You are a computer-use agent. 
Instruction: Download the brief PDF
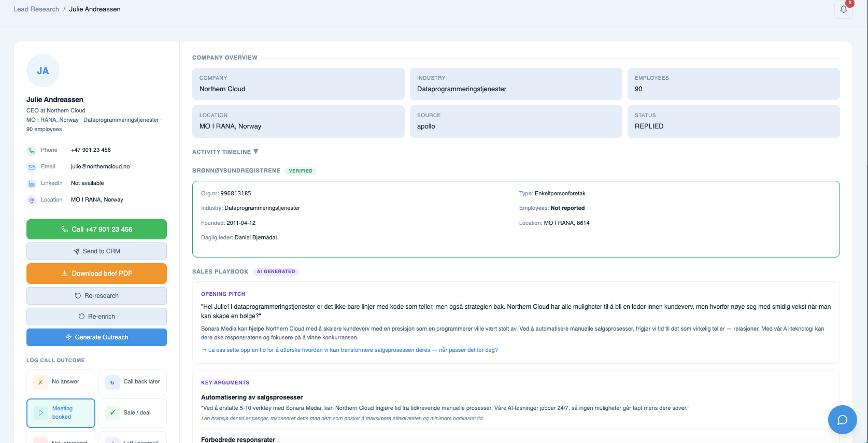(96, 274)
